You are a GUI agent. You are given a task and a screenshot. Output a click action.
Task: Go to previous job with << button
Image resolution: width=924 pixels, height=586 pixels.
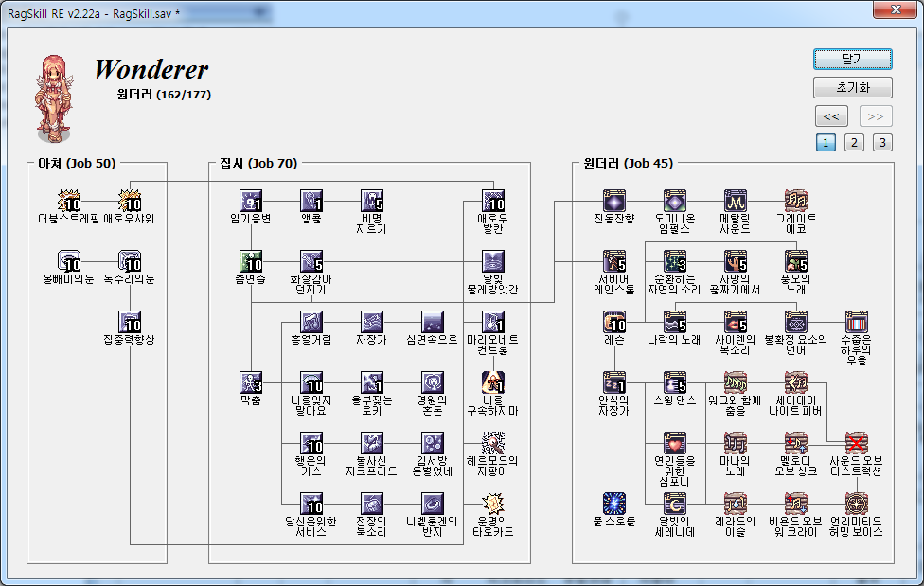[831, 116]
